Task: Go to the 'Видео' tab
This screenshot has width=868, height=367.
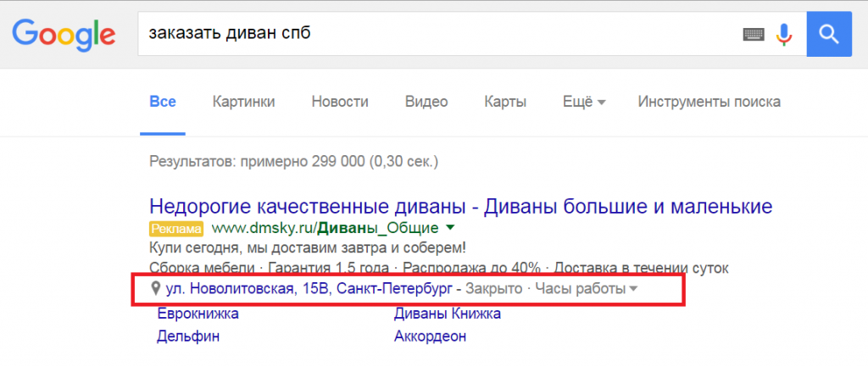Action: (426, 102)
